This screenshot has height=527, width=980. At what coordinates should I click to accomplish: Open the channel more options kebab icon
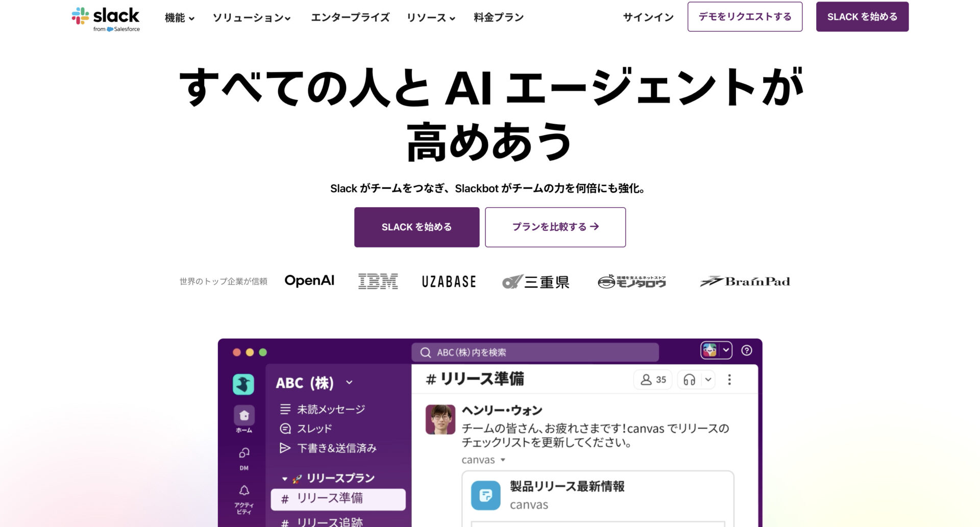tap(729, 380)
